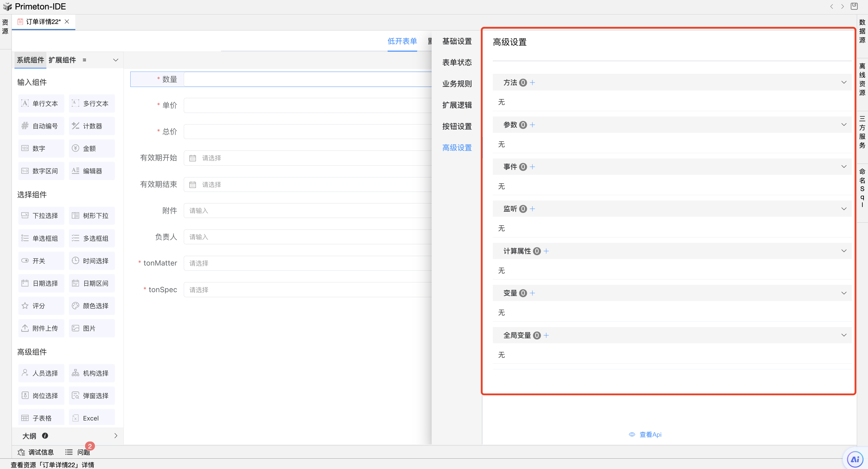Image resolution: width=868 pixels, height=469 pixels.
Task: Switch to 基础设置 settings tab
Action: (x=457, y=41)
